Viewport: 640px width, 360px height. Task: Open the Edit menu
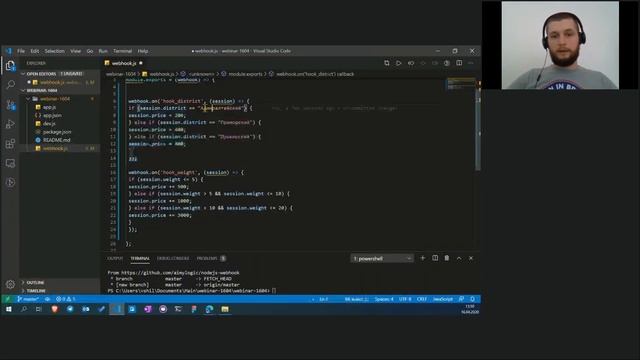pos(35,51)
